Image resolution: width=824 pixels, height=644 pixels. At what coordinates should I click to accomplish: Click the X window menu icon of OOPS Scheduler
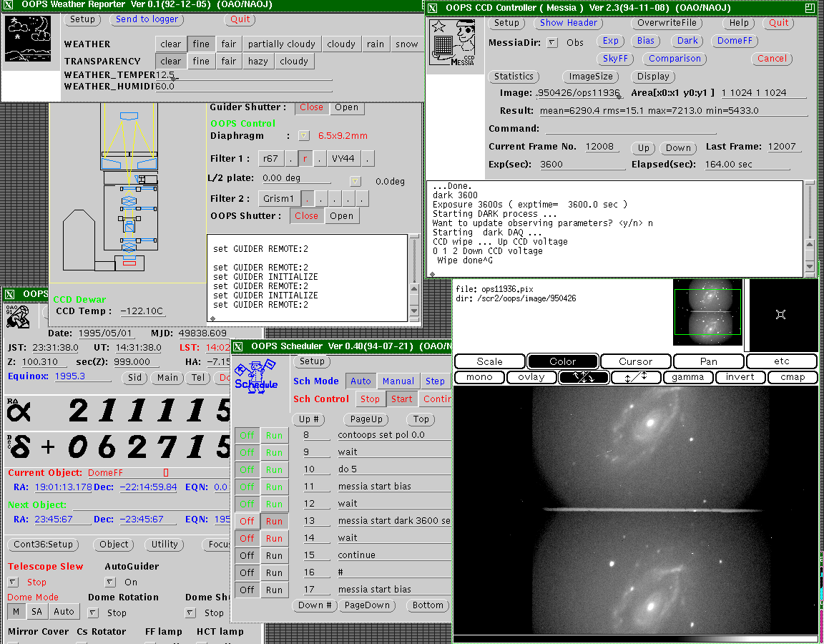tap(238, 346)
